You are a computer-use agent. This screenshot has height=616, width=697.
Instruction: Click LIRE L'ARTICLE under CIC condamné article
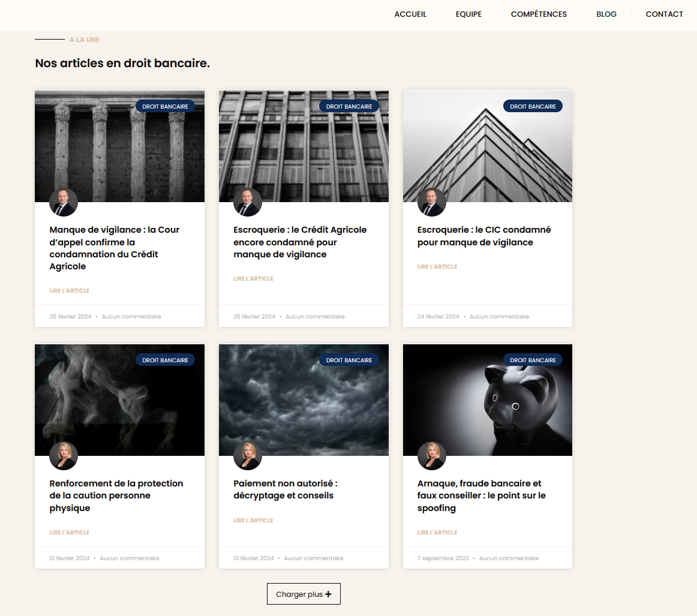(x=437, y=267)
